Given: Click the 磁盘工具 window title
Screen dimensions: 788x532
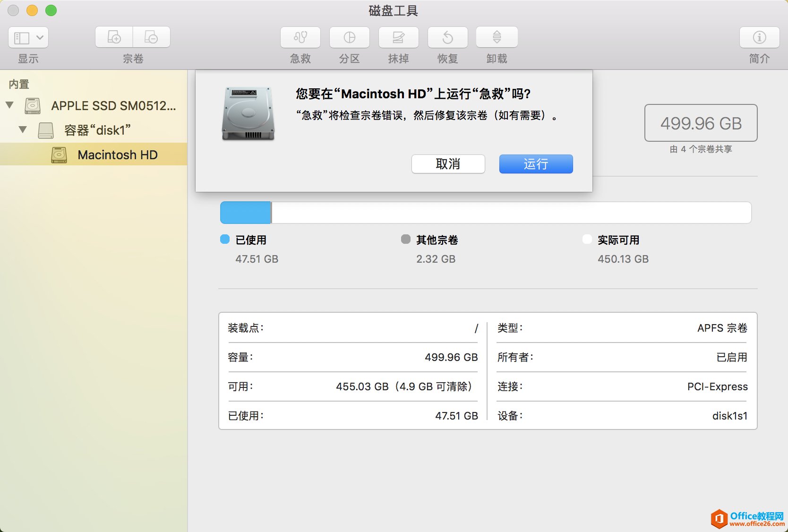Looking at the screenshot, I should pos(394,11).
